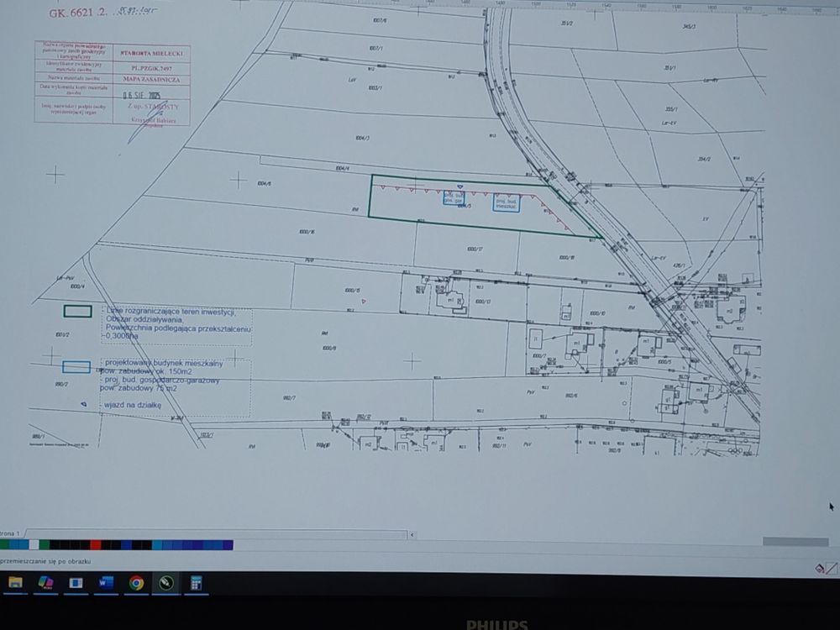Click the fill bucket icon in status bar

pos(819,569)
